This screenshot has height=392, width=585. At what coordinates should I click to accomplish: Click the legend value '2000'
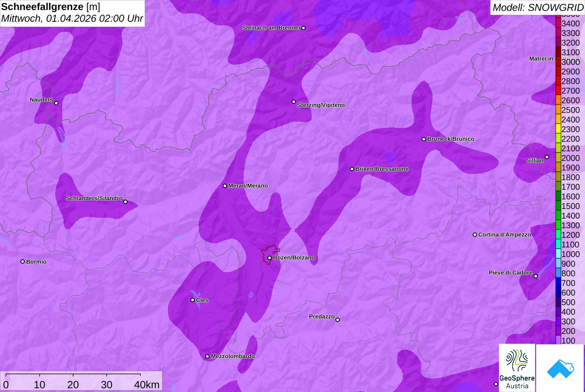coord(571,158)
